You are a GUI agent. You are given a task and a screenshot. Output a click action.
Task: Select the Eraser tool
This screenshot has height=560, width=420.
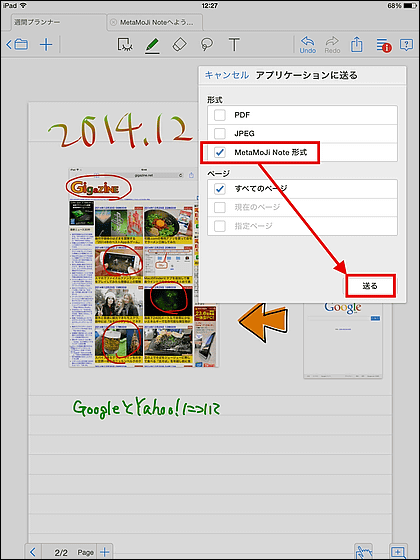click(x=180, y=45)
